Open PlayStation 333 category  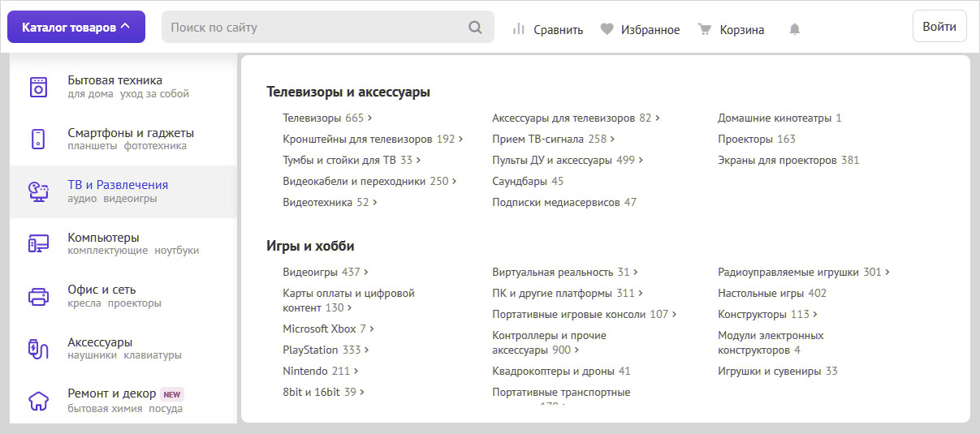coord(326,350)
